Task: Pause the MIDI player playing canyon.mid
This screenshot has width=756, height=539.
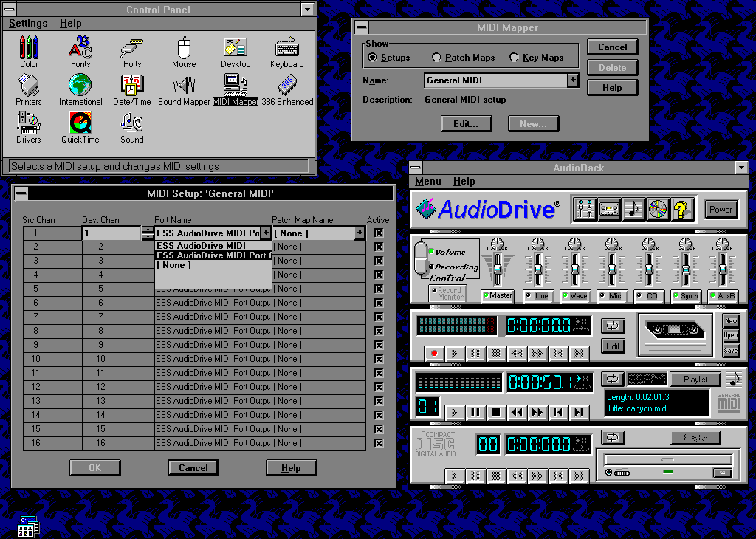Action: point(475,412)
